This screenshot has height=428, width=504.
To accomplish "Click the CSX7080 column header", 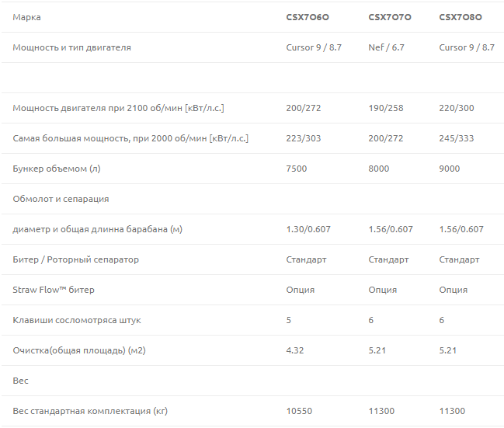I will coord(461,17).
